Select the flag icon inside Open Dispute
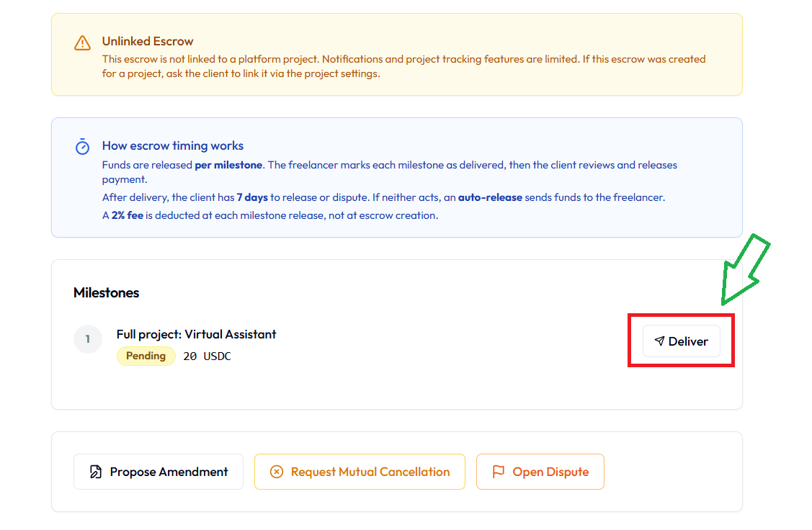This screenshot has width=812, height=530. tap(497, 472)
